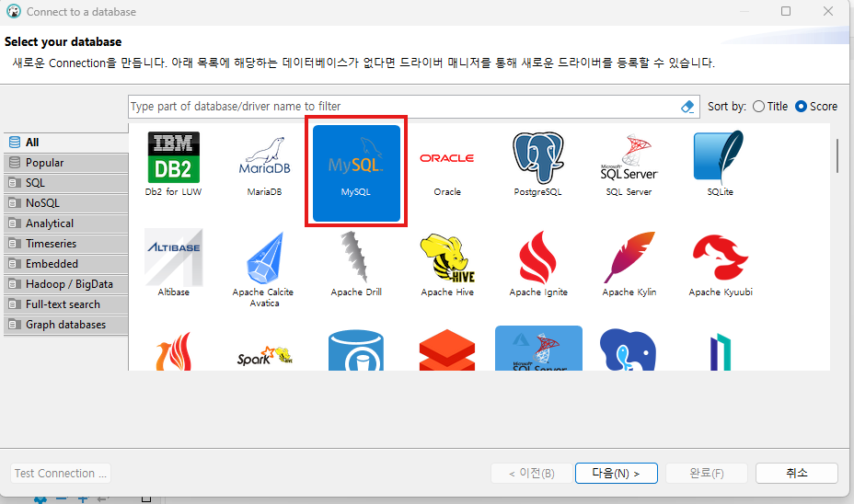
Task: Pick the orange phoenix flame icon in bottom row
Action: coord(174,351)
